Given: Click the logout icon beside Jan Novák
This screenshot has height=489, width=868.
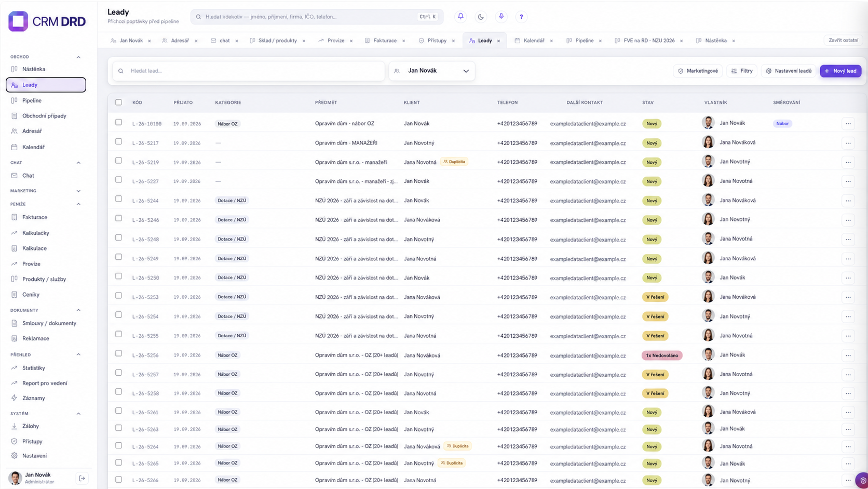Looking at the screenshot, I should tap(82, 478).
